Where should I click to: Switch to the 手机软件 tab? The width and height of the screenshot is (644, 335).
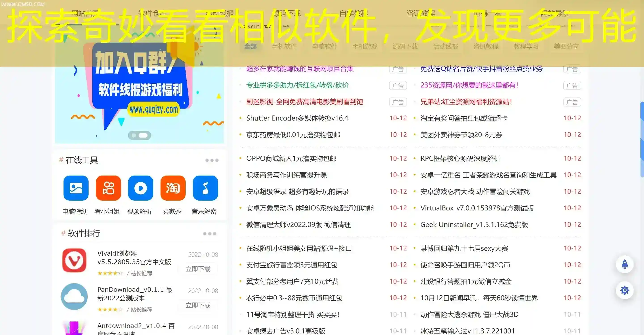tap(284, 46)
